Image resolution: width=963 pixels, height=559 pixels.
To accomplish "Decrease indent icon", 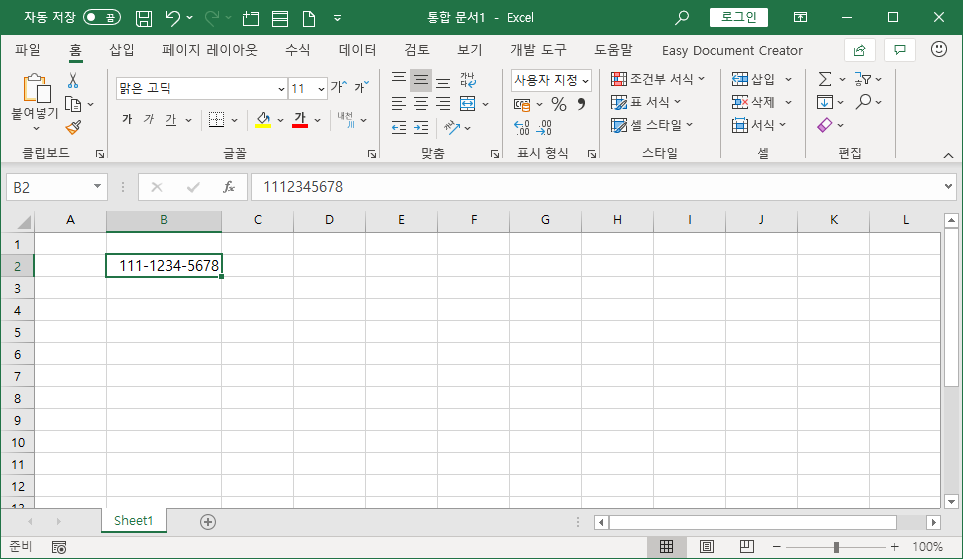I will [399, 127].
